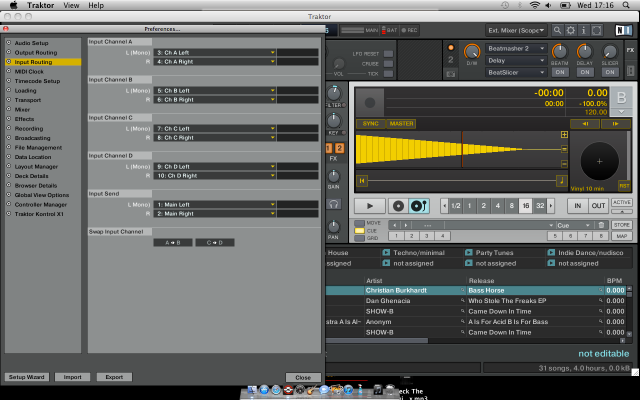The image size is (640, 400).
Task: Select Audio Setup in preferences list
Action: 31,43
